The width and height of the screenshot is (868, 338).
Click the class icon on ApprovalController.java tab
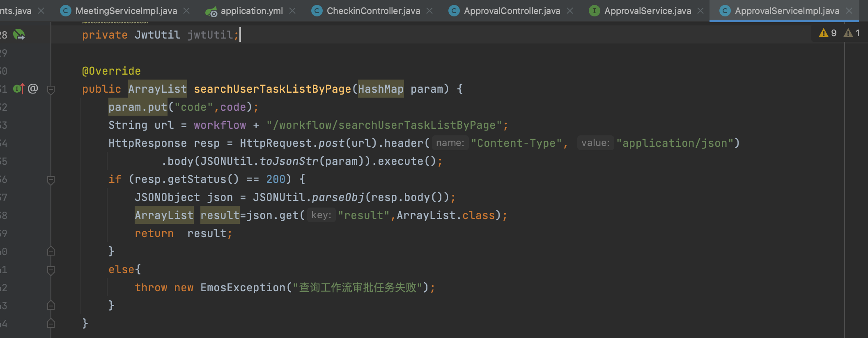[x=454, y=11]
